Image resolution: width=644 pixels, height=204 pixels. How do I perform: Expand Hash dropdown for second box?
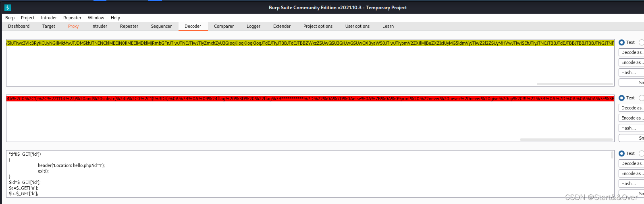click(632, 128)
